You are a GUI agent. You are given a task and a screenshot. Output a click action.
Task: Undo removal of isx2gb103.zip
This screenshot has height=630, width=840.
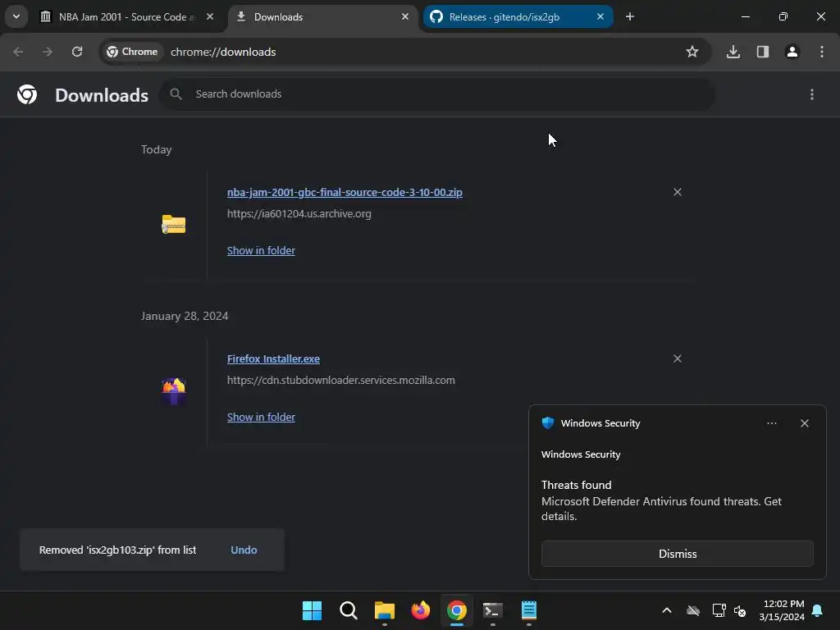tap(244, 550)
